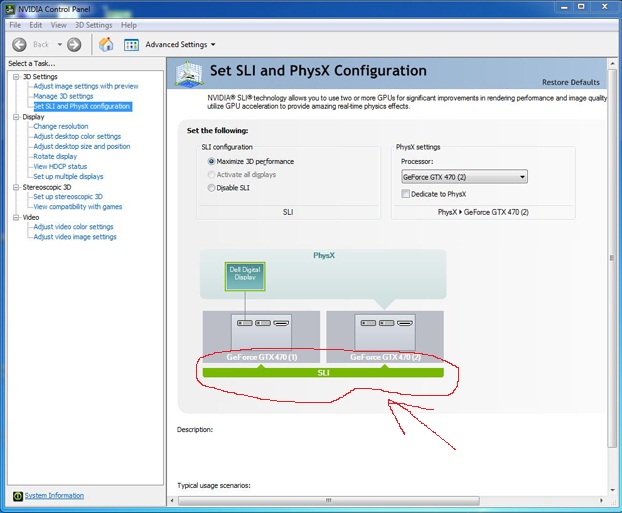Open Set up stereoscopic 3D
The width and height of the screenshot is (622, 513).
(x=68, y=197)
